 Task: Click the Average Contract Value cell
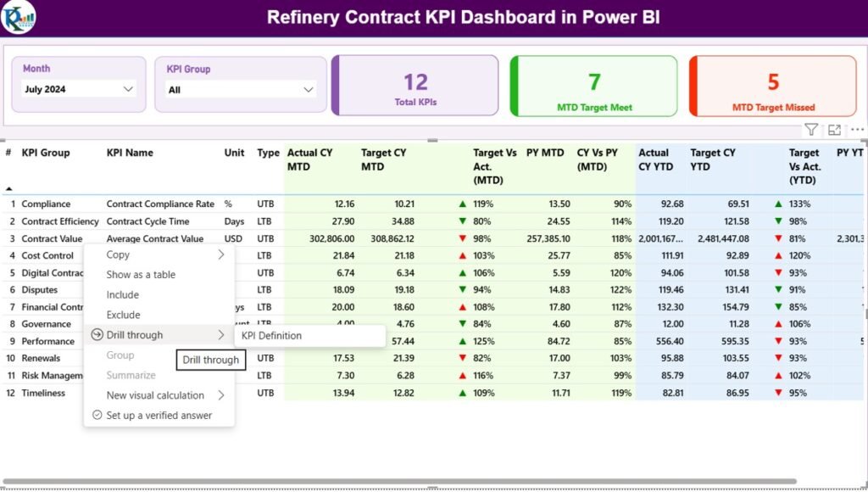pyautogui.click(x=155, y=238)
